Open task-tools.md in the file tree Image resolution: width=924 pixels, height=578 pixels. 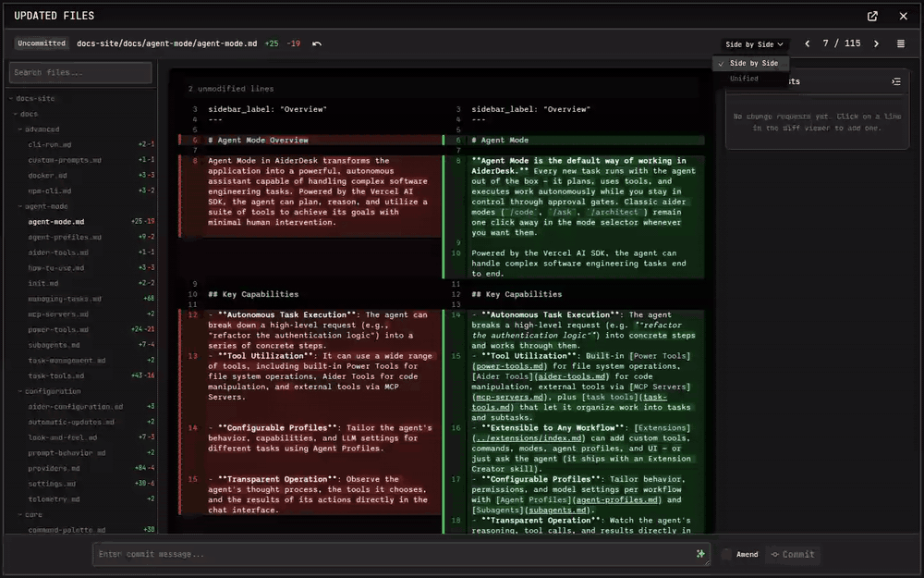click(x=56, y=375)
